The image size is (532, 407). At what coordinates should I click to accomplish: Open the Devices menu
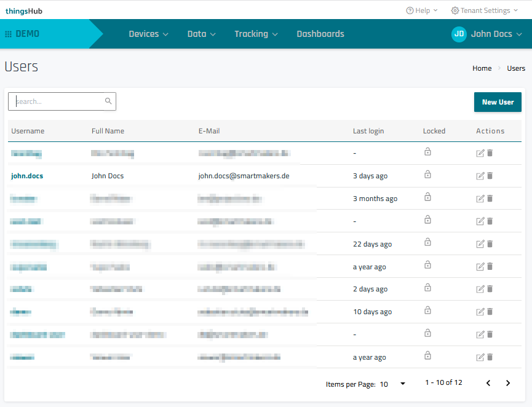(148, 34)
